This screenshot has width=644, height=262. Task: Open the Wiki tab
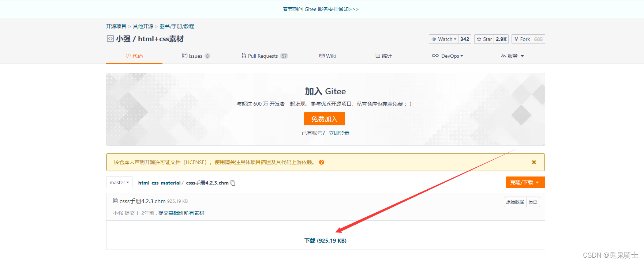[x=327, y=56]
